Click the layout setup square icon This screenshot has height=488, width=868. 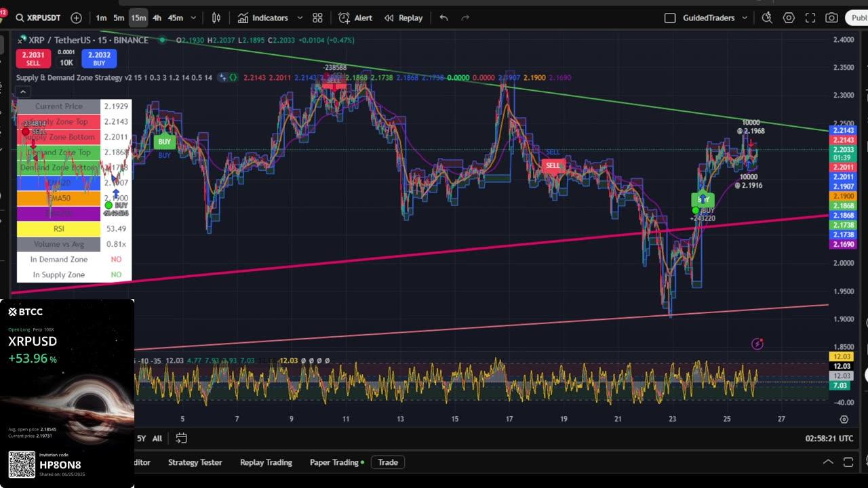pyautogui.click(x=670, y=18)
